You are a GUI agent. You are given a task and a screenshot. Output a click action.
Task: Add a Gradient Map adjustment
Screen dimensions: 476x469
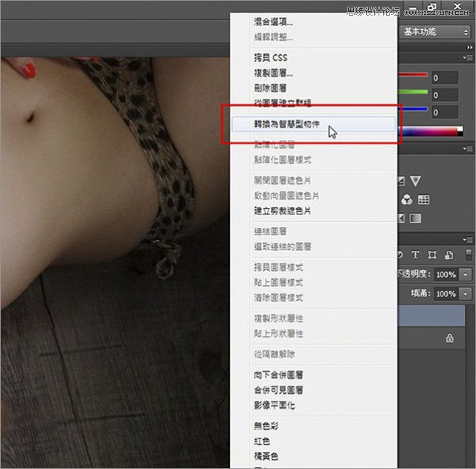click(415, 218)
